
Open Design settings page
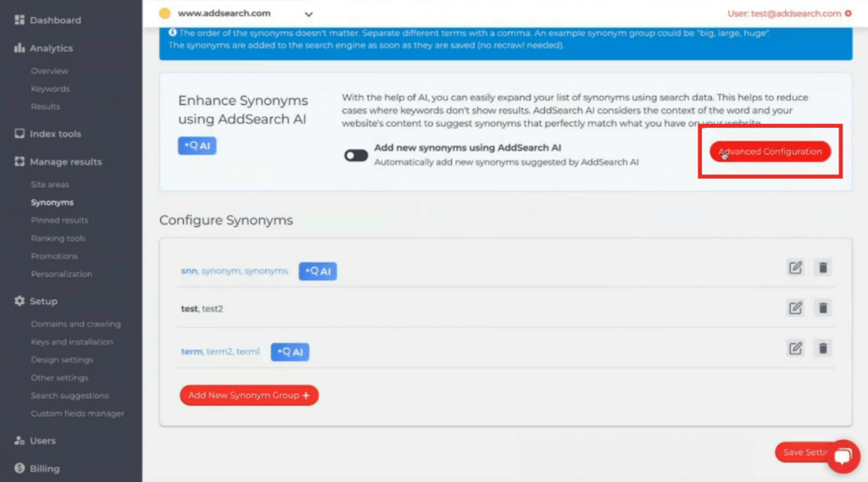62,360
